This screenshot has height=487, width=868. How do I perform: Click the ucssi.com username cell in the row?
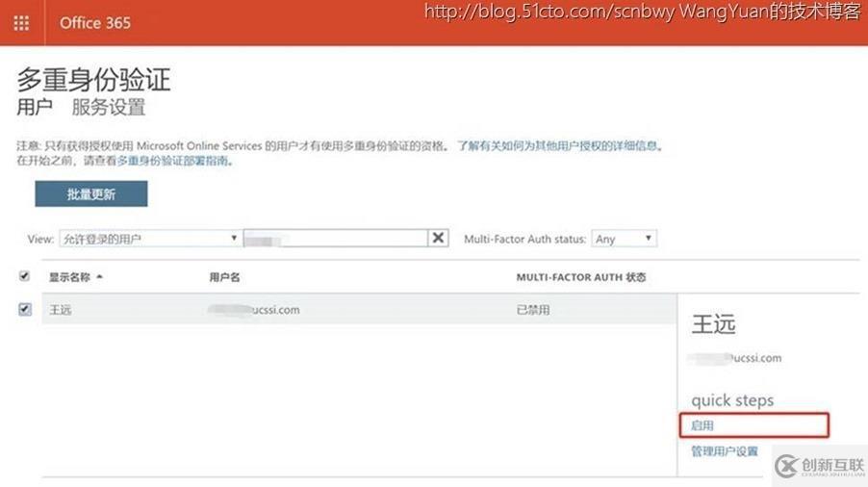click(254, 309)
